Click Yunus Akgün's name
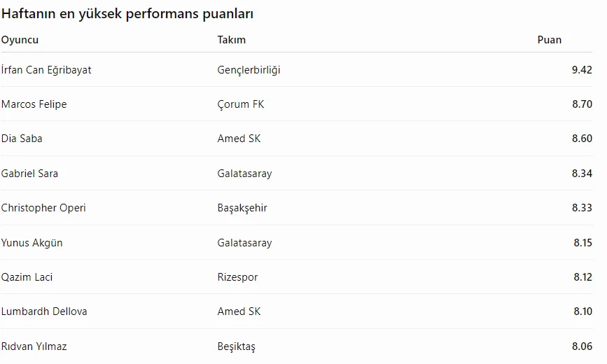Viewport: 607px width, 364px height. tap(32, 243)
